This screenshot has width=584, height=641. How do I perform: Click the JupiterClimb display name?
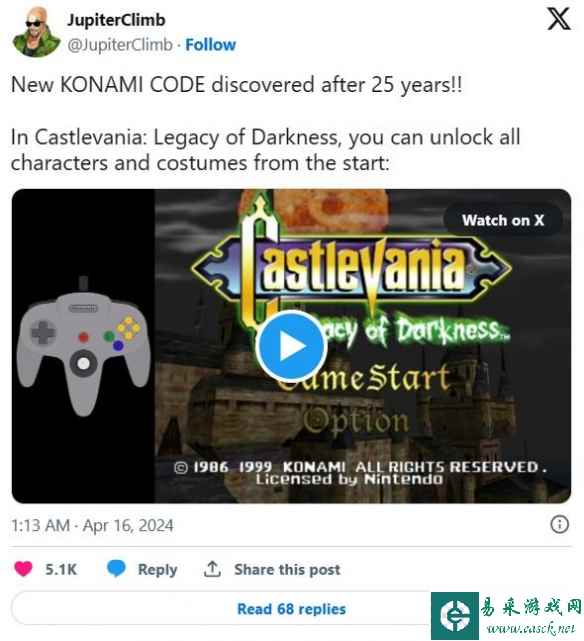click(116, 20)
